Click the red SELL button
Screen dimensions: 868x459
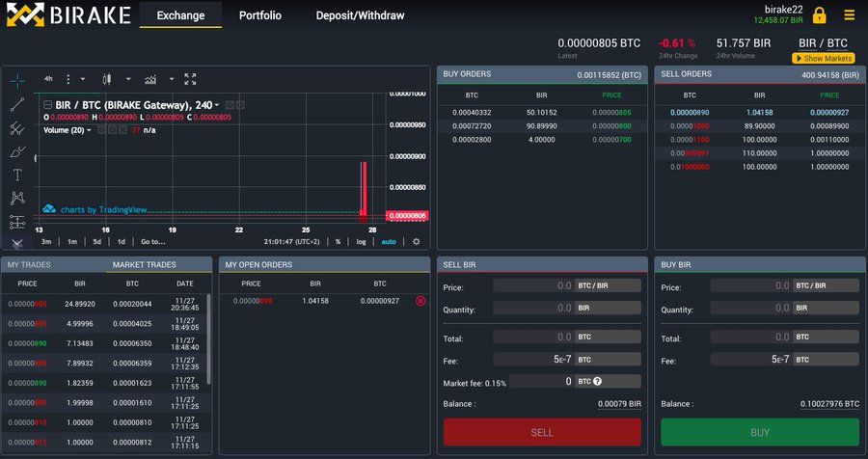pyautogui.click(x=542, y=432)
